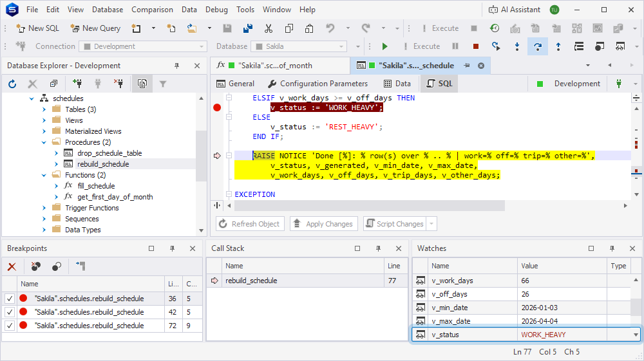Image resolution: width=644 pixels, height=361 pixels.
Task: Switch to the Data tab
Action: click(x=397, y=84)
